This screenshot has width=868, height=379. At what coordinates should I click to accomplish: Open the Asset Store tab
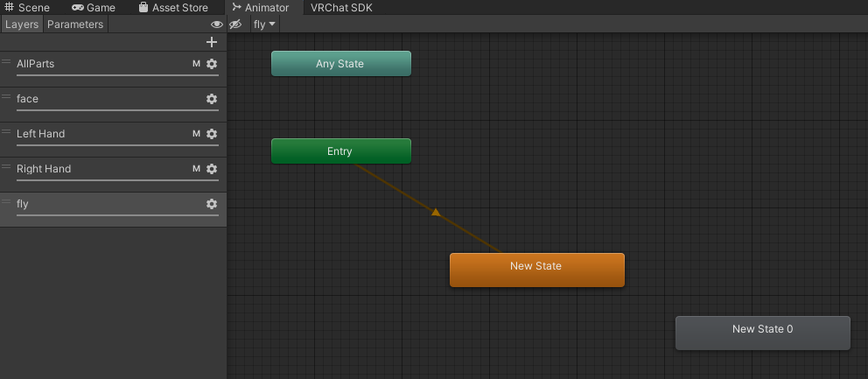pos(173,8)
